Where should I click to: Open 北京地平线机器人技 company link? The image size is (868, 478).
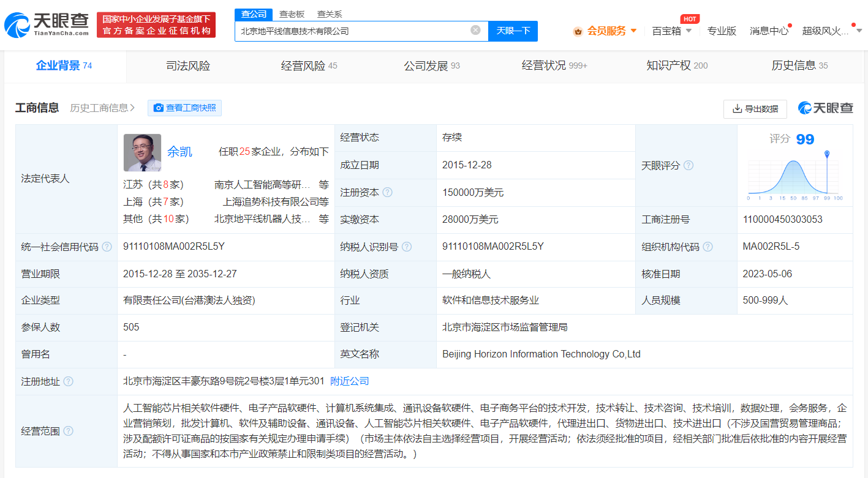pos(262,218)
